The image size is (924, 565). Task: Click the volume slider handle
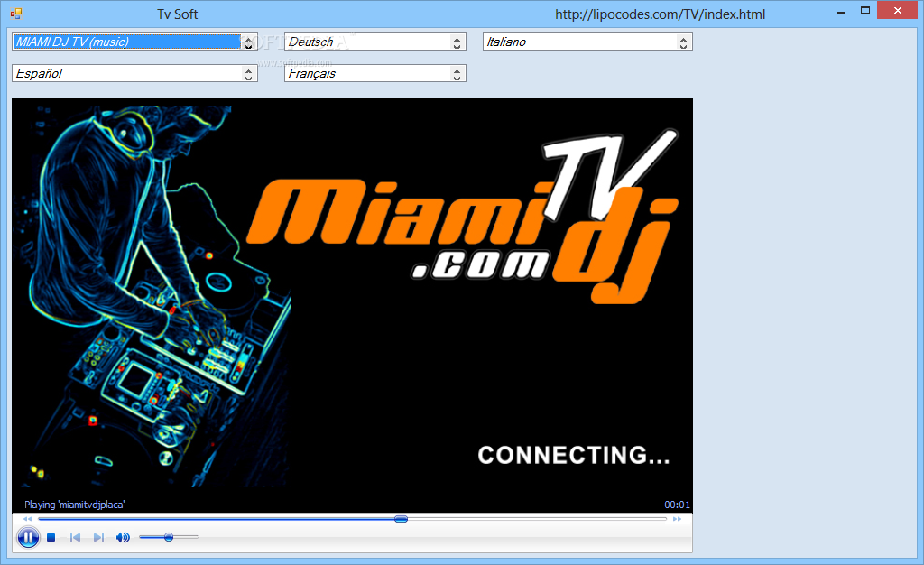[x=169, y=537]
